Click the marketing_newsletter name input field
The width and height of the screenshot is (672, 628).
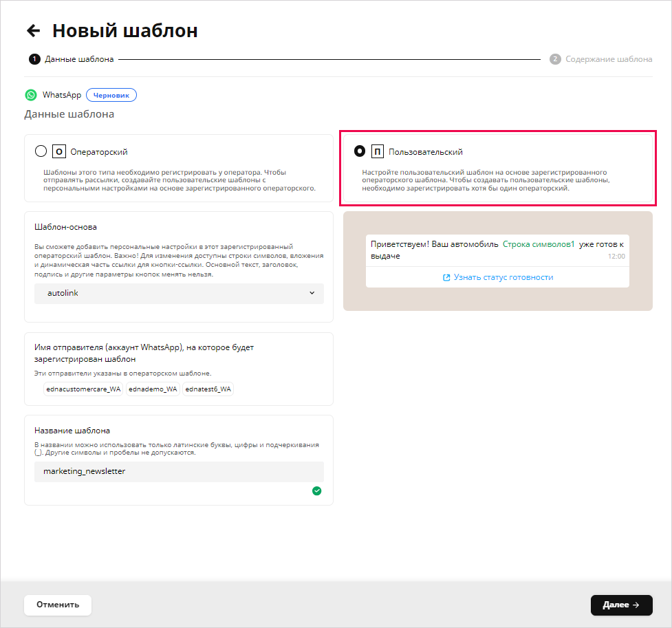pos(179,472)
